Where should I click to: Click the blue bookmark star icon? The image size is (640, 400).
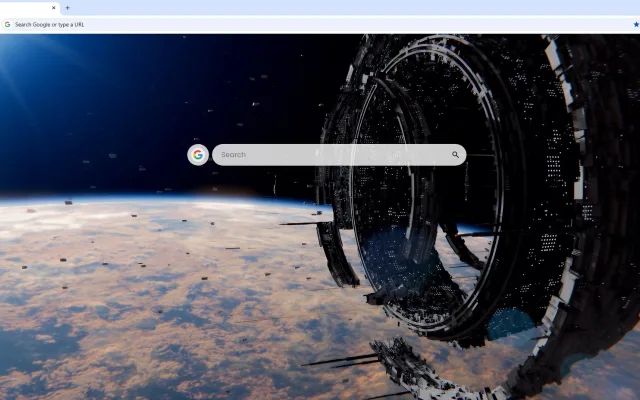(636, 24)
